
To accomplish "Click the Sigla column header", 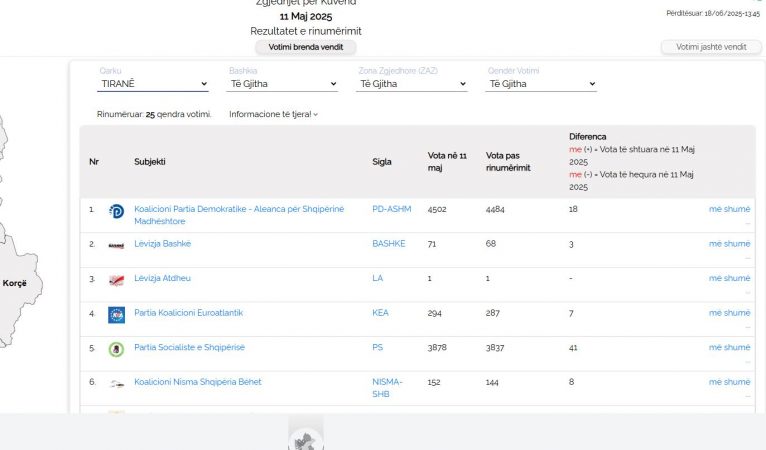I will point(382,162).
